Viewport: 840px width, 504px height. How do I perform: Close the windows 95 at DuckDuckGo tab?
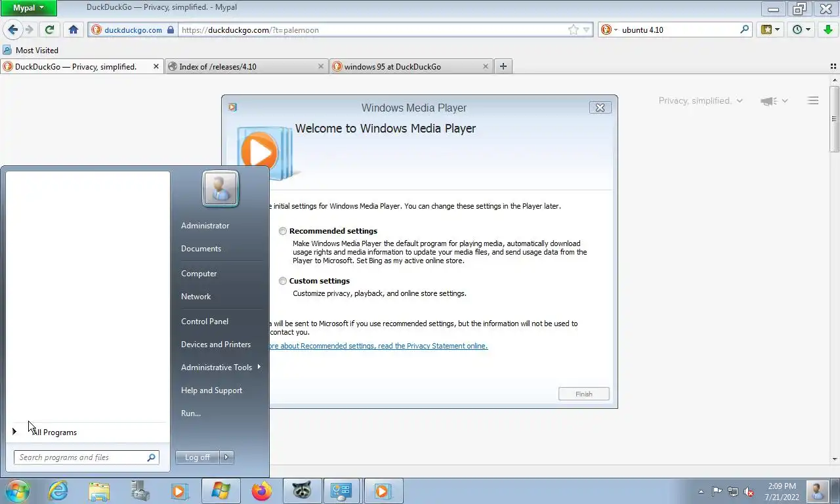click(486, 66)
